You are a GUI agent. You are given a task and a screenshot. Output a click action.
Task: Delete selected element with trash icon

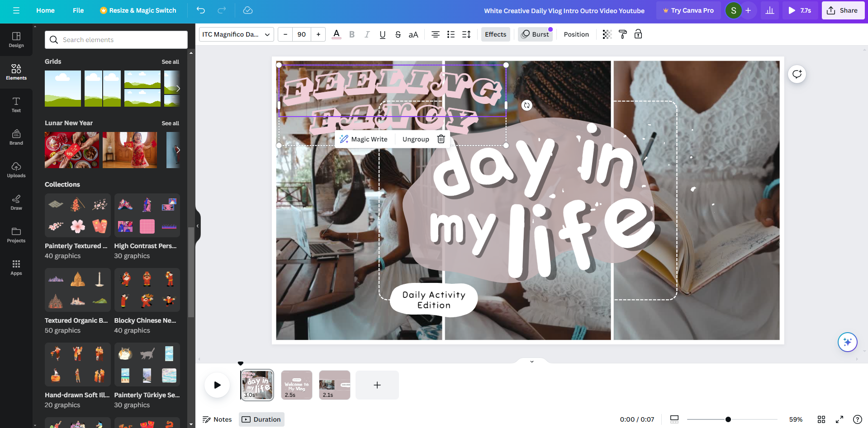point(441,139)
